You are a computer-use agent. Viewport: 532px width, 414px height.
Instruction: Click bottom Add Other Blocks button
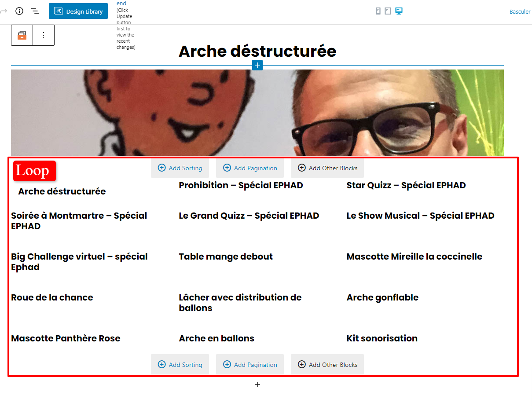[x=327, y=365]
